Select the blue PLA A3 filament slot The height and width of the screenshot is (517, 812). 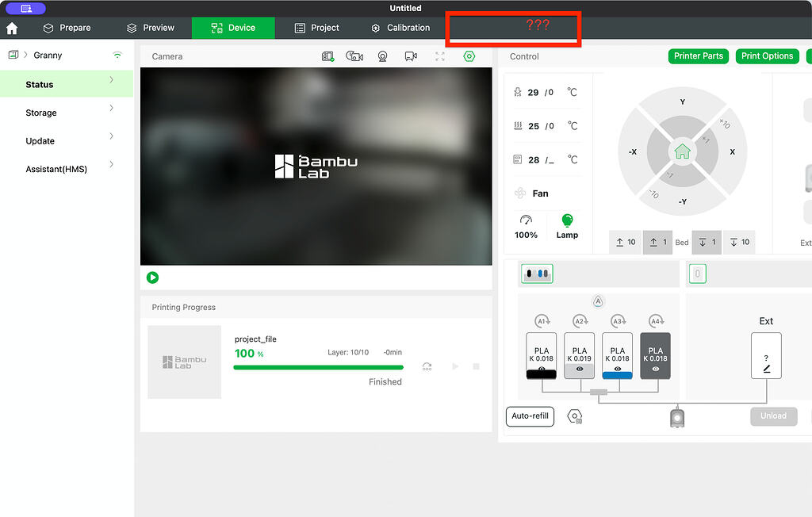click(617, 356)
